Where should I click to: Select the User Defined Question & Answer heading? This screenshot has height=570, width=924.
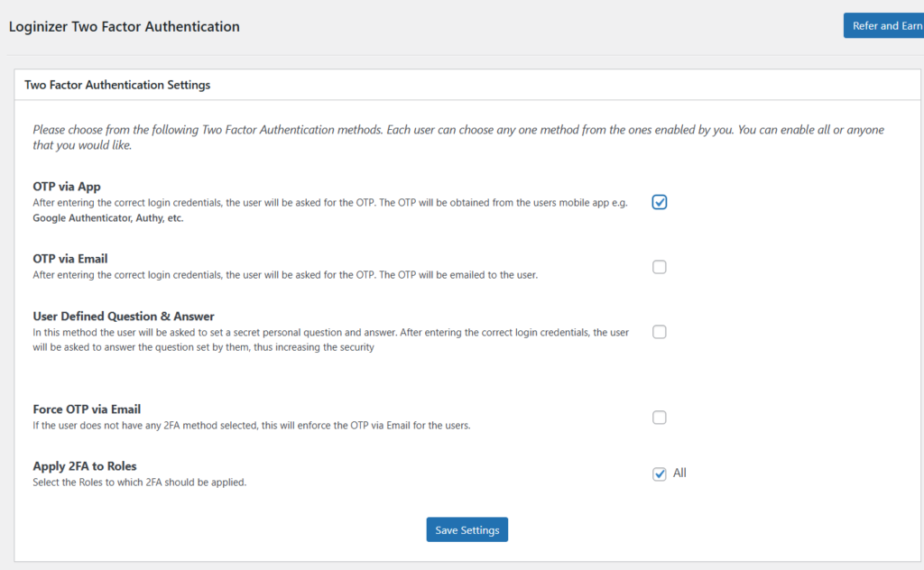tap(124, 317)
